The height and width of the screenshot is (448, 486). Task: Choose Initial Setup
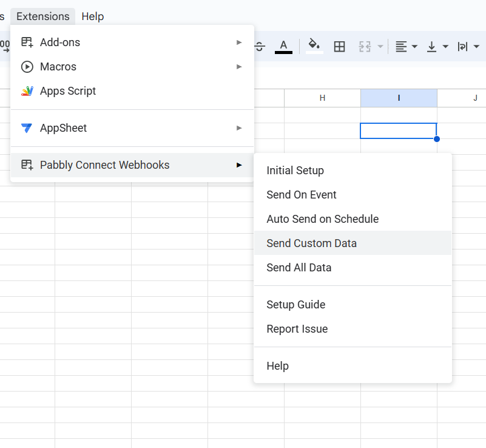click(x=353, y=171)
